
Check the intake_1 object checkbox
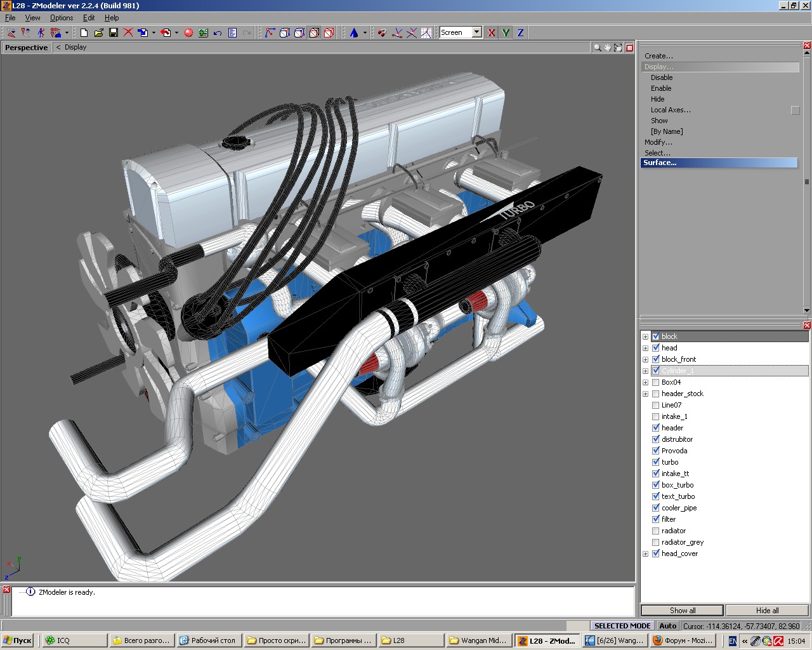[656, 416]
